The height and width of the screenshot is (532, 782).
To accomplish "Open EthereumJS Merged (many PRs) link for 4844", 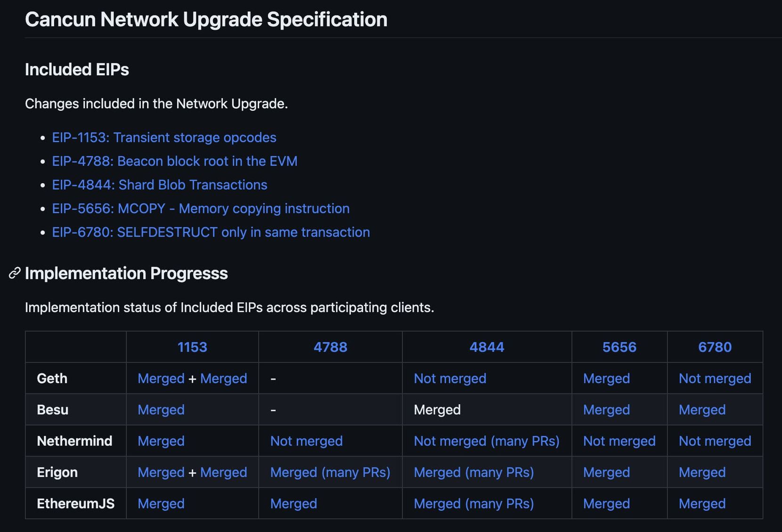I will pyautogui.click(x=473, y=504).
